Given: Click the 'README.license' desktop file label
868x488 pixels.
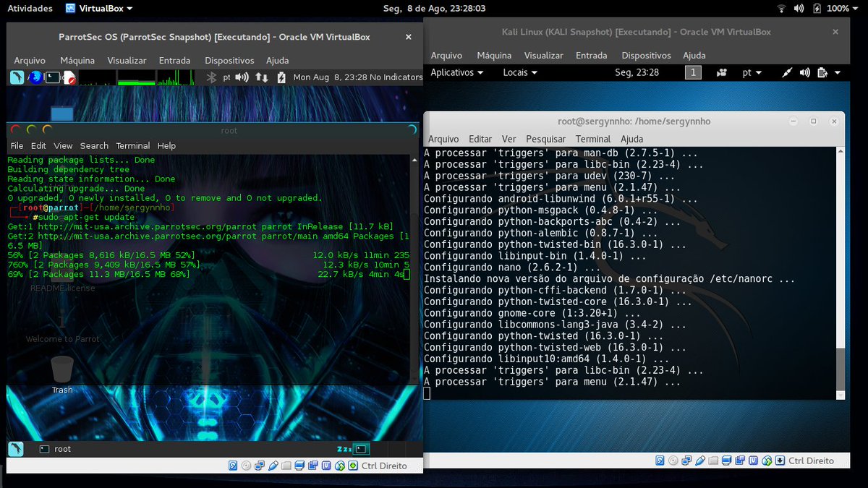Looking at the screenshot, I should [x=62, y=288].
